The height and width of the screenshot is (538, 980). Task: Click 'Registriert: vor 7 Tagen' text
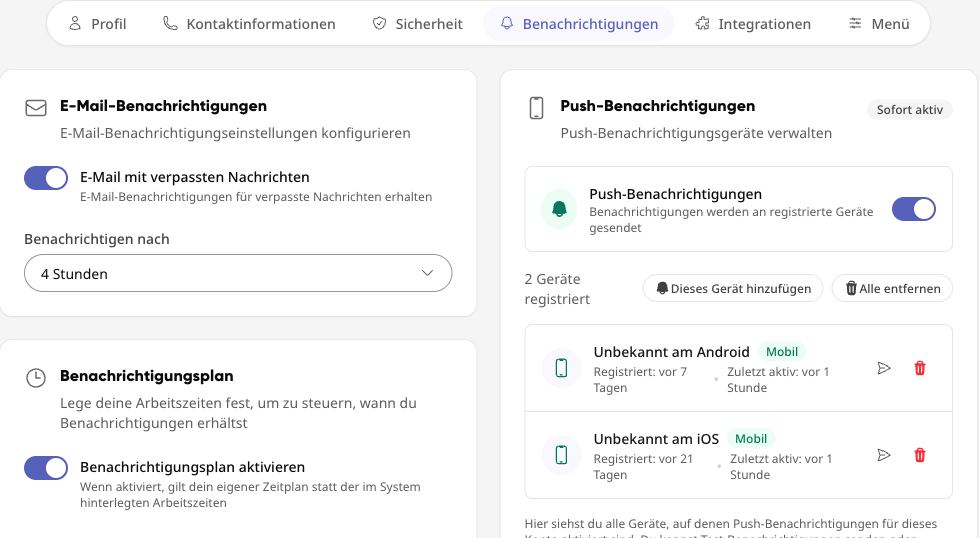pyautogui.click(x=640, y=380)
